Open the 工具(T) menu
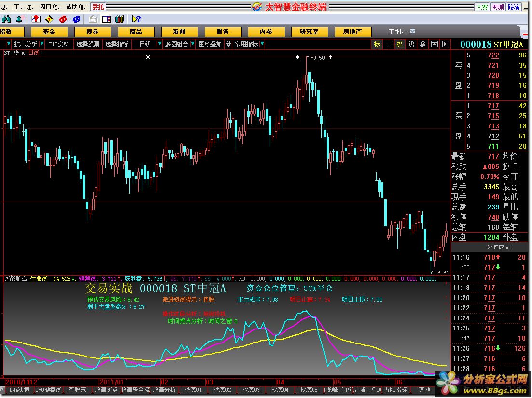 point(24,6)
